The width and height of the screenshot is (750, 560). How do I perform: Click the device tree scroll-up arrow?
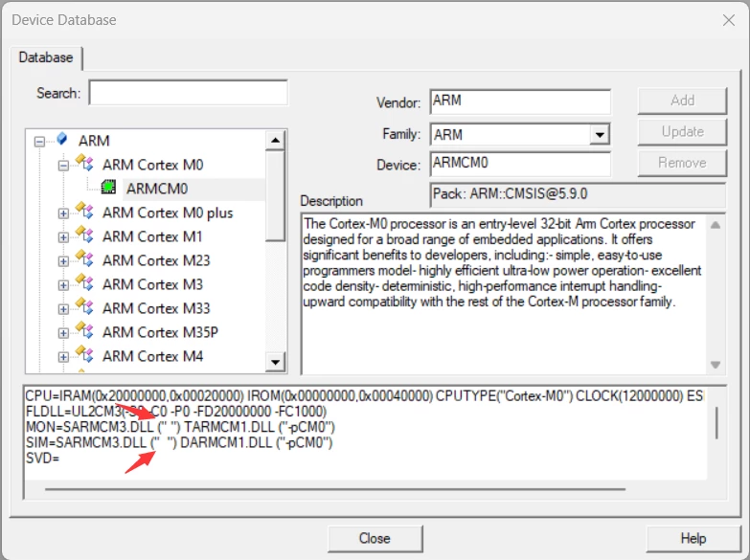[275, 140]
